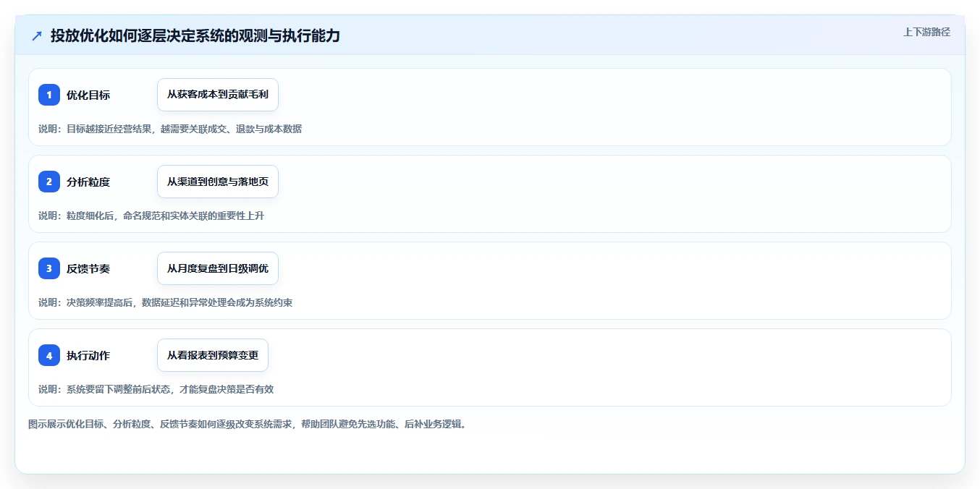Click the 反馈节奏 row label
The height and width of the screenshot is (489, 980).
pyautogui.click(x=88, y=268)
